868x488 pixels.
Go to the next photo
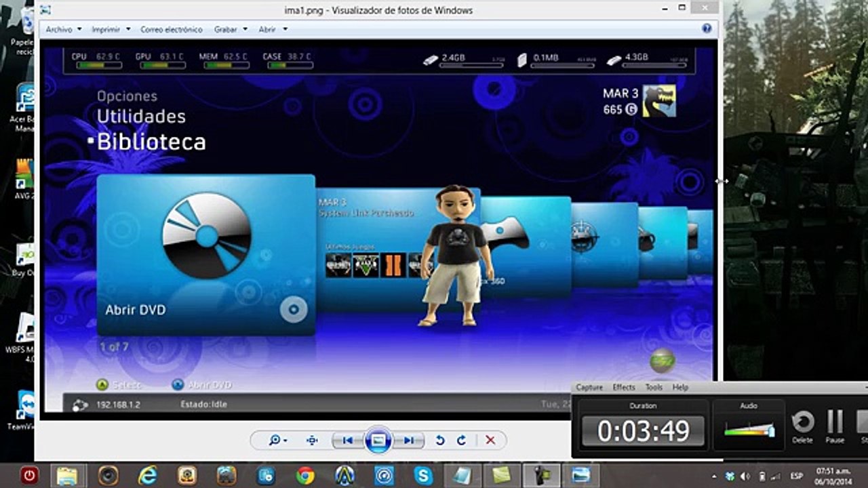click(x=408, y=441)
